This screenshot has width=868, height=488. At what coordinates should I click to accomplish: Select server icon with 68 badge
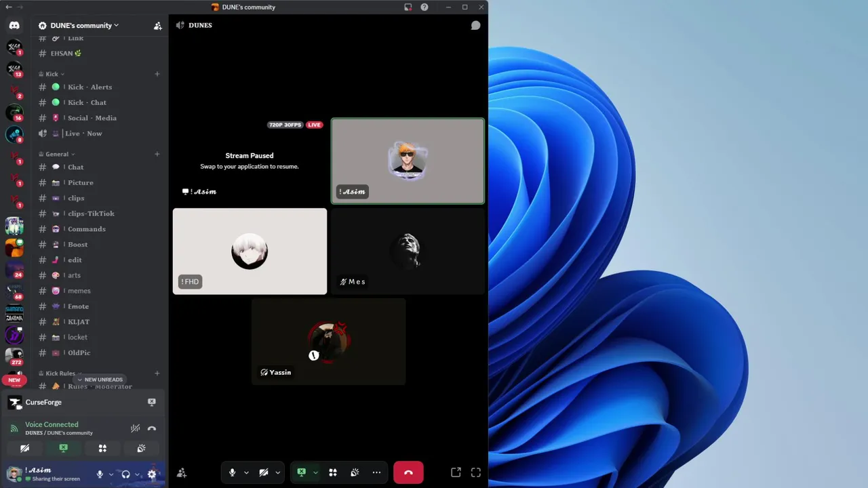(14, 291)
